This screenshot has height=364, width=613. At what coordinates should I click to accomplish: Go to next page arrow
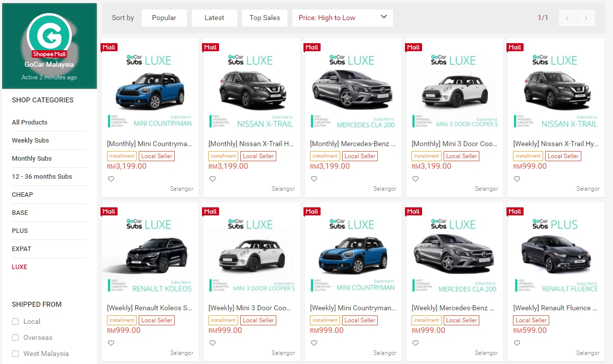coord(586,18)
